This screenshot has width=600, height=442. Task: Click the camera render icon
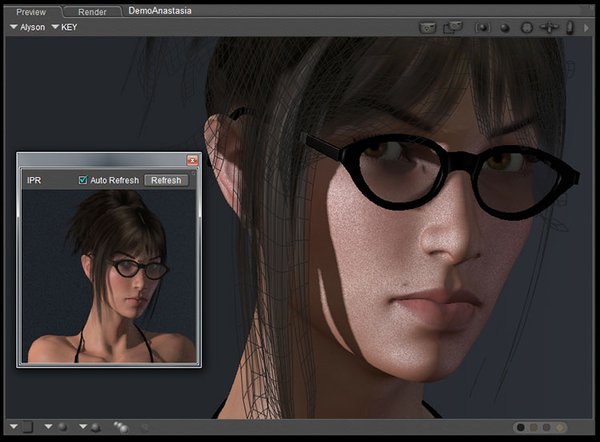coord(428,28)
